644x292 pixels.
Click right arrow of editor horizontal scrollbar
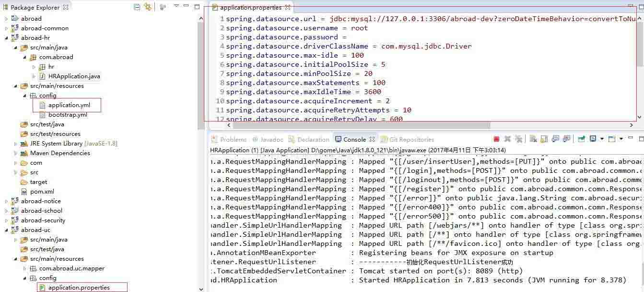tap(631, 125)
